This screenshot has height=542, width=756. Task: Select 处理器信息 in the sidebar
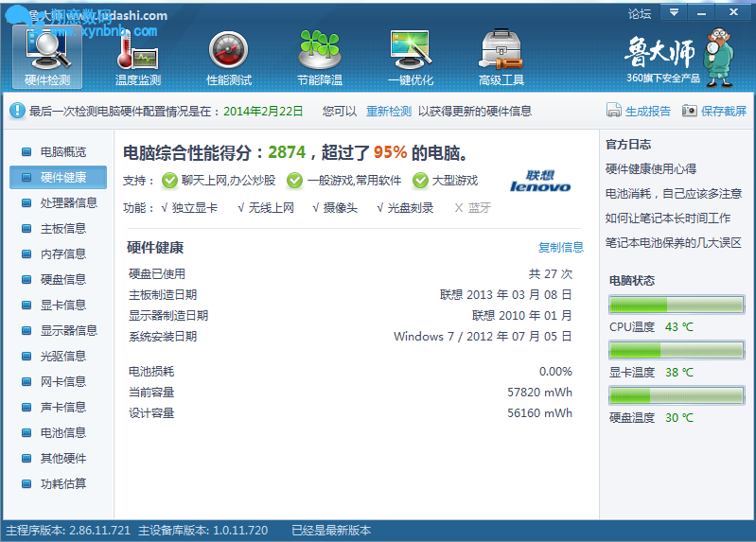[x=58, y=203]
